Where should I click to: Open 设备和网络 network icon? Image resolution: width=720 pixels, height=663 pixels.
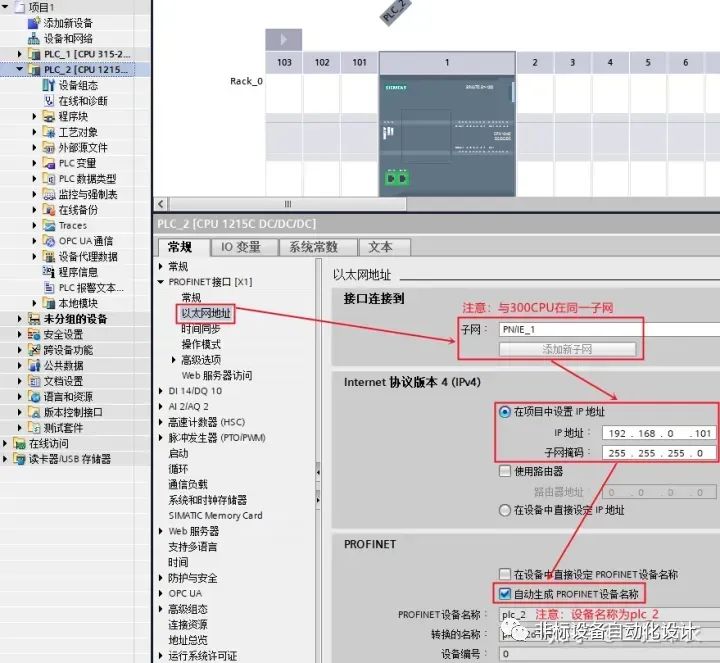(x=34, y=39)
